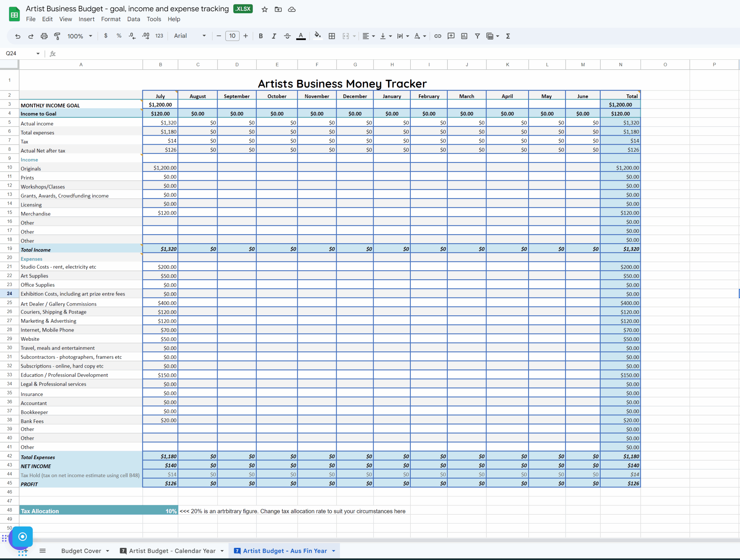Open the Format menu
The width and height of the screenshot is (740, 560).
tap(110, 19)
